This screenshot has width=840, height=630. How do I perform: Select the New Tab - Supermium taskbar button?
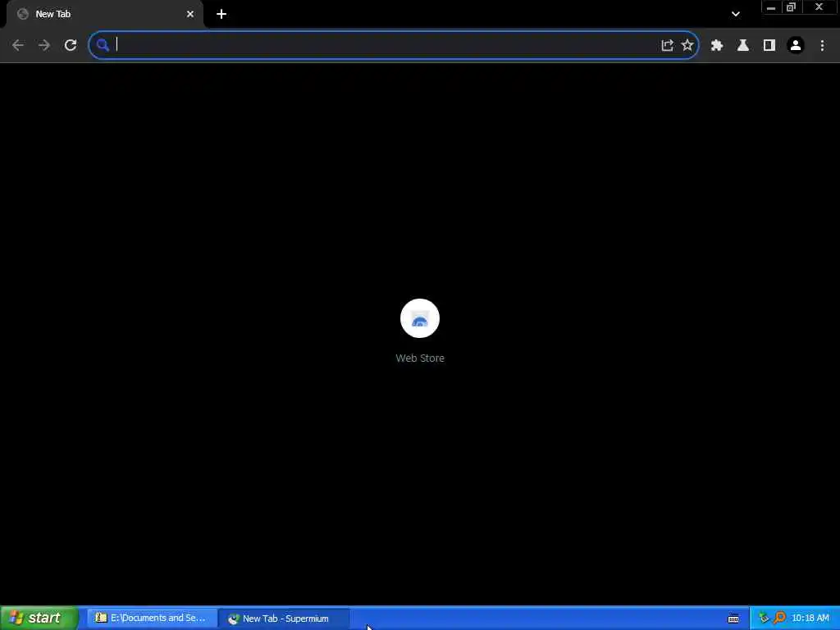[285, 619]
